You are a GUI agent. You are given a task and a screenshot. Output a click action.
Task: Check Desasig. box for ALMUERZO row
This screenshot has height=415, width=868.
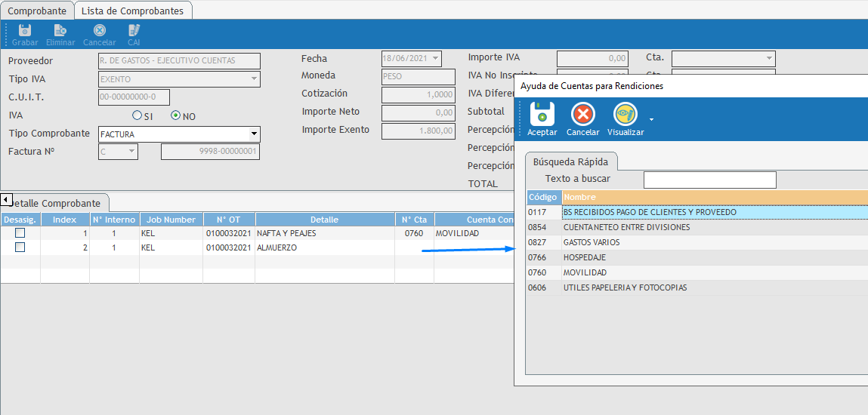20,247
